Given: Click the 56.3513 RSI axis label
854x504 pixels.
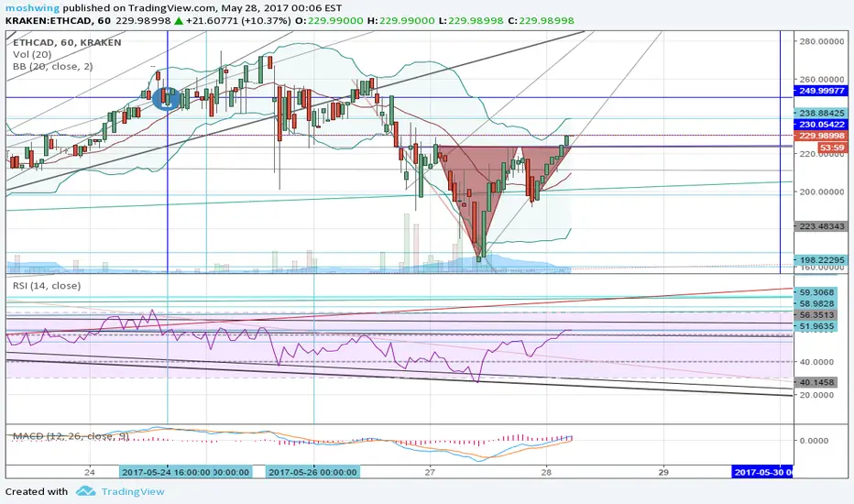Looking at the screenshot, I should coord(816,315).
